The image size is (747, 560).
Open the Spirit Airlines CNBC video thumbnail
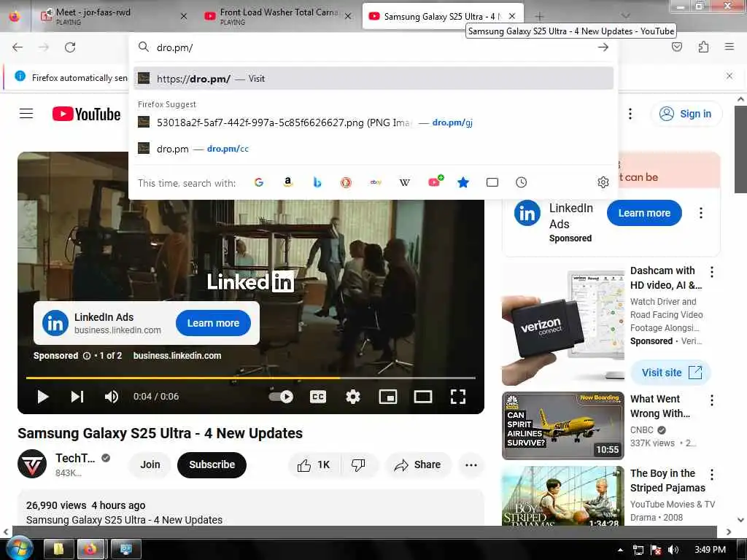pos(563,426)
